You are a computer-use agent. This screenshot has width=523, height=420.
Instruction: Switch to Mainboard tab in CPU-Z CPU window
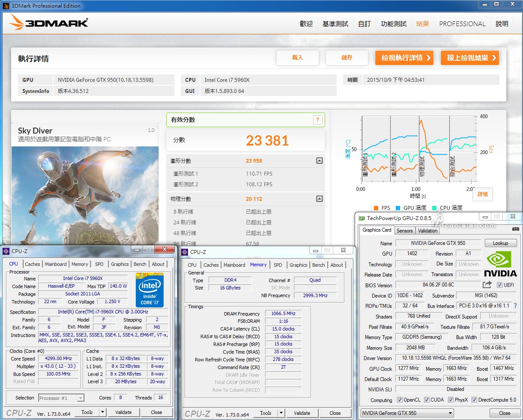point(56,264)
